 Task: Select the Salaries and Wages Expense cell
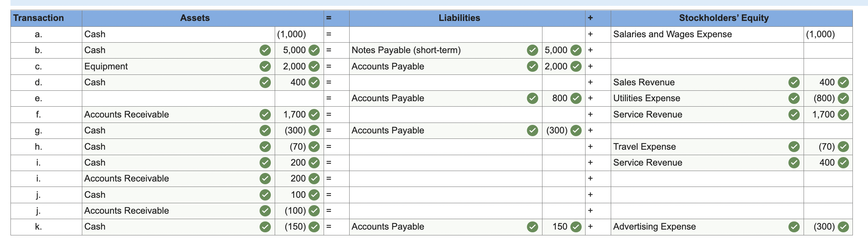coord(707,34)
